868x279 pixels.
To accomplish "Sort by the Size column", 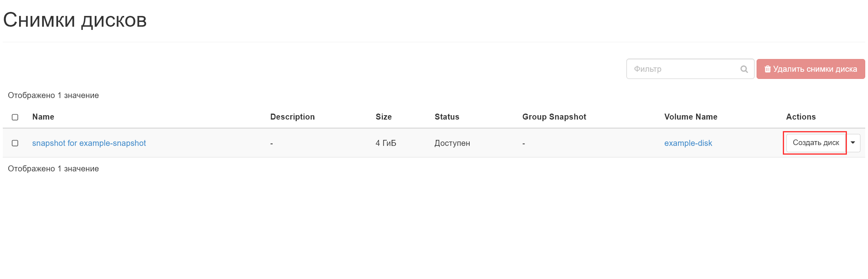I will pos(384,117).
